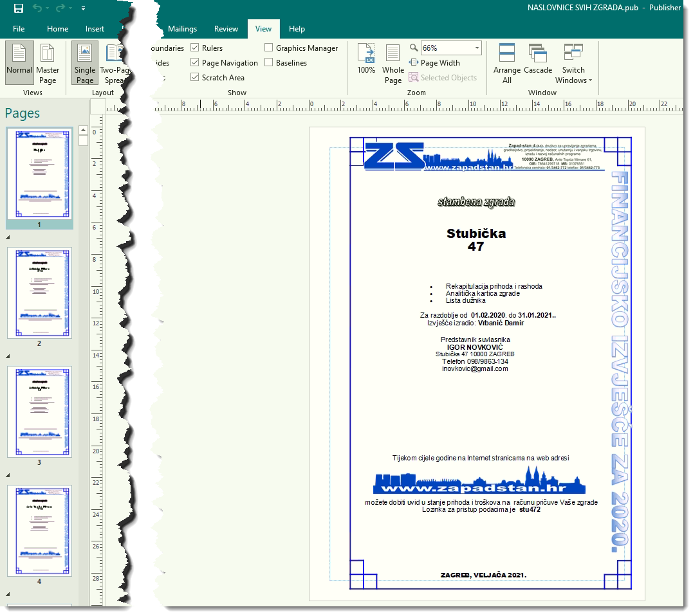Click the ZS logo on the page
Screen dimensions: 693x616
pos(394,156)
